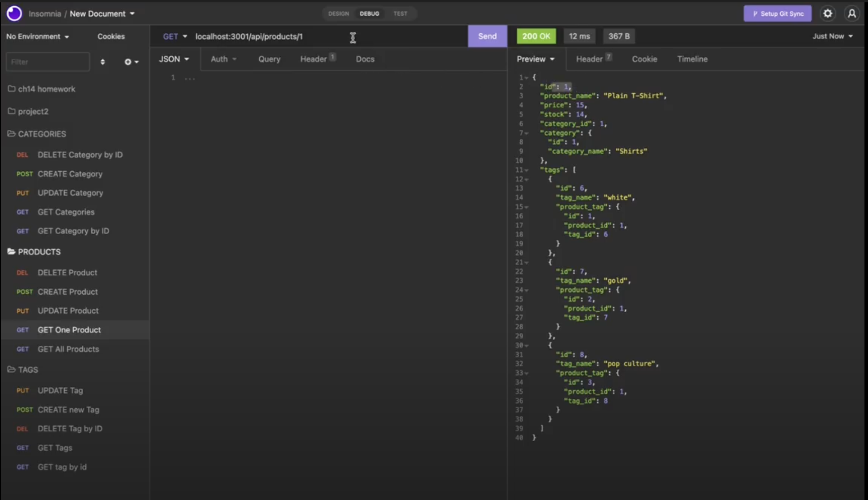This screenshot has width=868, height=500.
Task: Open the response Timeline tab
Action: (692, 59)
